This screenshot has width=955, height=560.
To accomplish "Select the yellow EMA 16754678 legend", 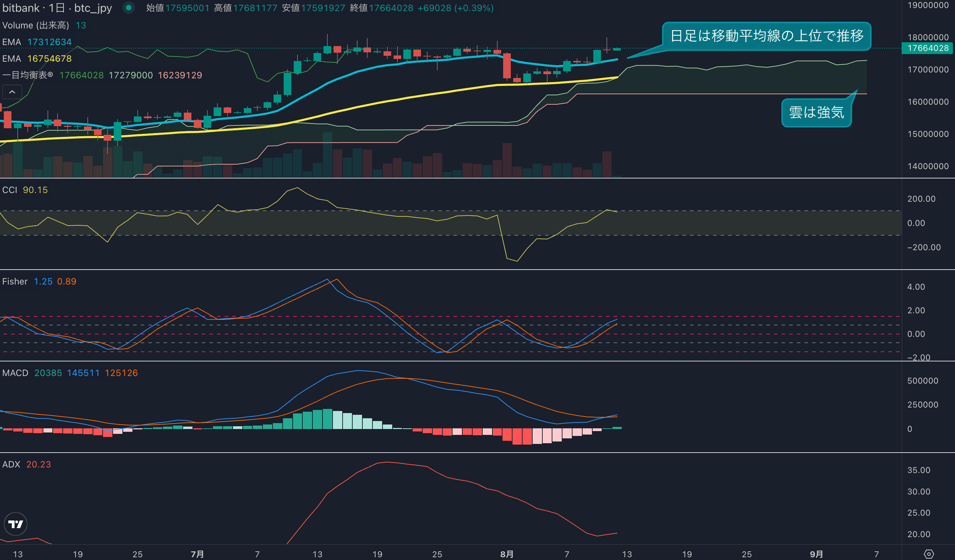I will (37, 59).
